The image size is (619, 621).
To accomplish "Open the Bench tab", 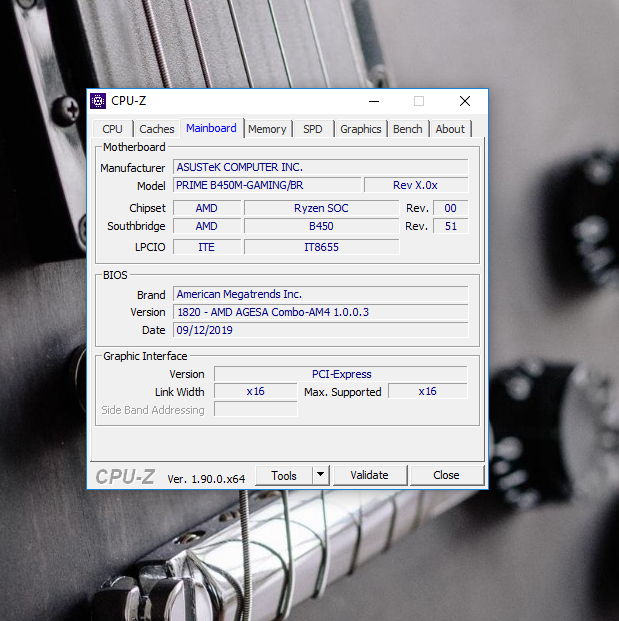I will (x=408, y=129).
